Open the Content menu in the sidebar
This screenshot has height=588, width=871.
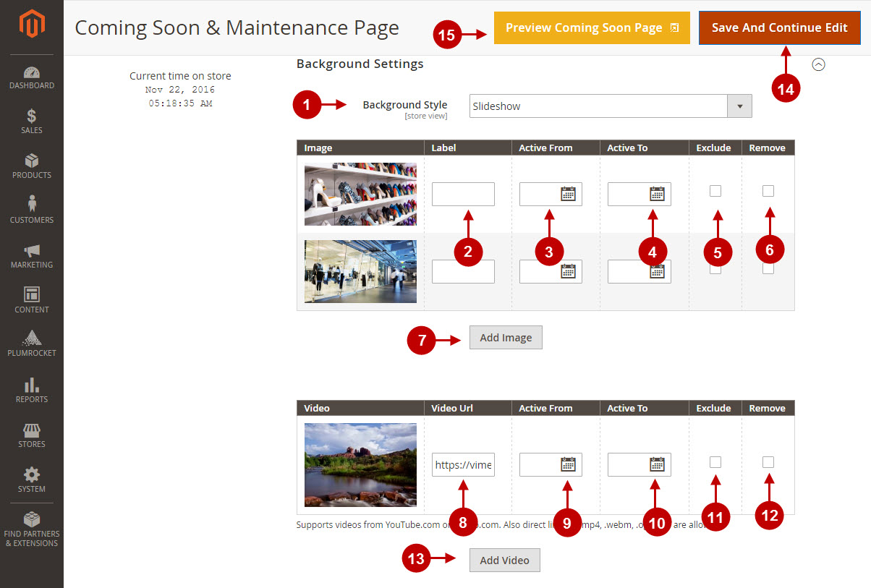click(32, 301)
